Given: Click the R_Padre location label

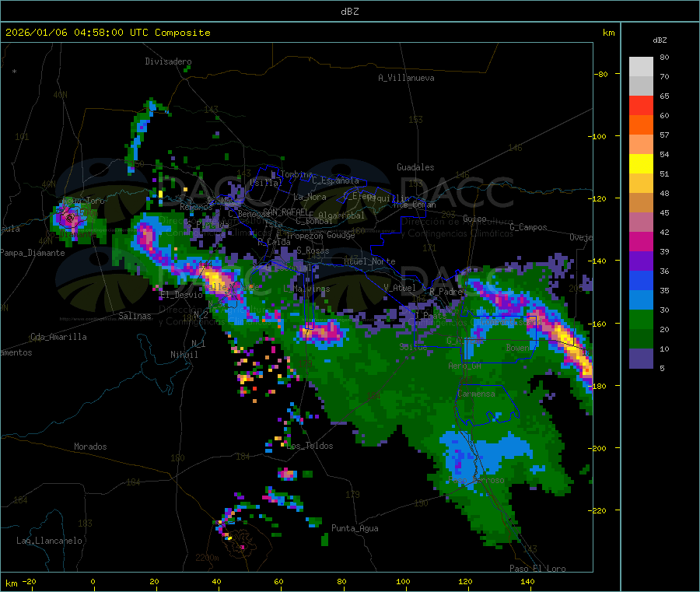Looking at the screenshot, I should tap(446, 292).
